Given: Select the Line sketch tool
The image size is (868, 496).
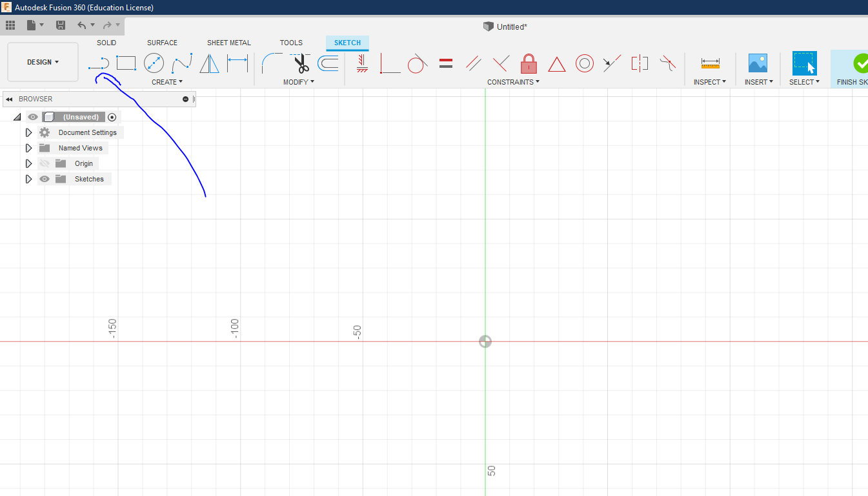Looking at the screenshot, I should pos(98,63).
